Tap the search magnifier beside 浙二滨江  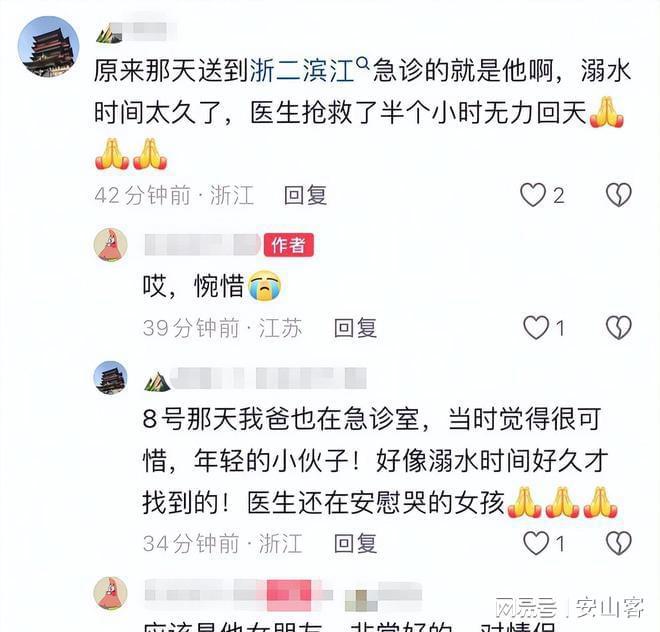point(363,64)
